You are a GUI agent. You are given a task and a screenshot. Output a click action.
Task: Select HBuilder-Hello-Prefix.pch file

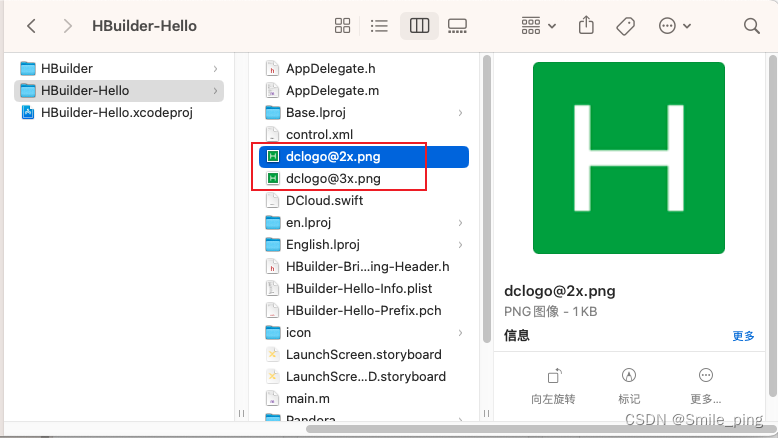pyautogui.click(x=364, y=311)
